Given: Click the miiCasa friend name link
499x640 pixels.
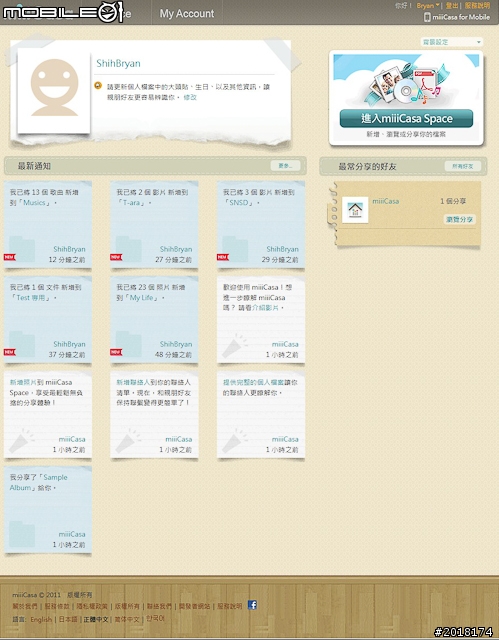Looking at the screenshot, I should tap(386, 201).
